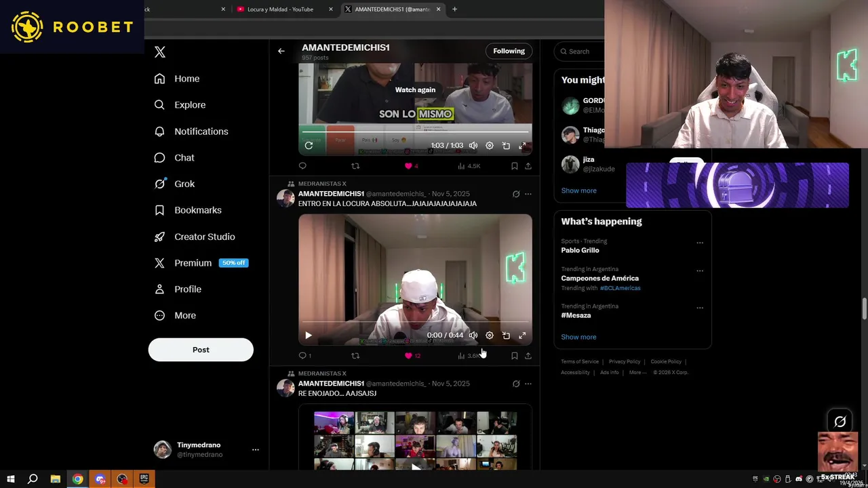Open Grok actions on RE ENOJADO post
The width and height of the screenshot is (868, 488).
(516, 384)
